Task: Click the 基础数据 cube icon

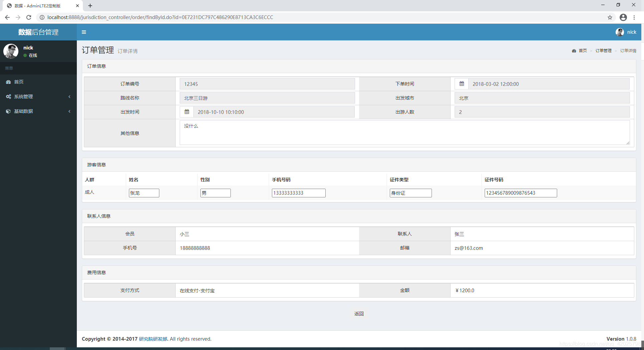Action: tap(8, 111)
